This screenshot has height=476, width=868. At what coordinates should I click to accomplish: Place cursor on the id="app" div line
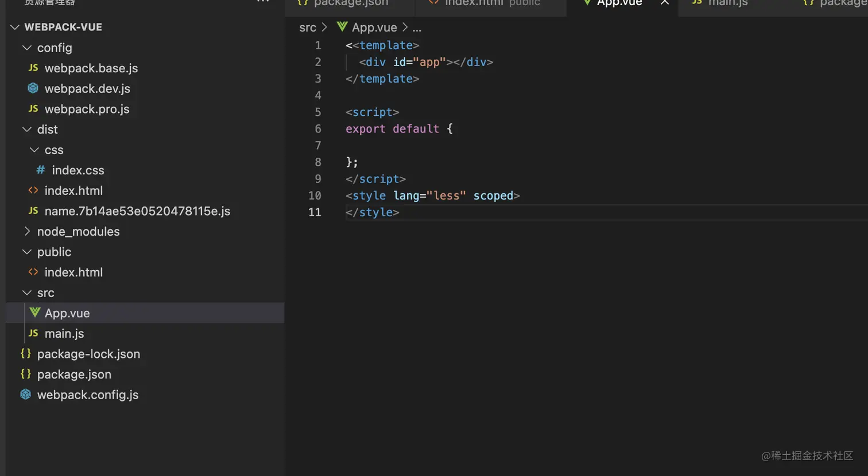pos(426,62)
